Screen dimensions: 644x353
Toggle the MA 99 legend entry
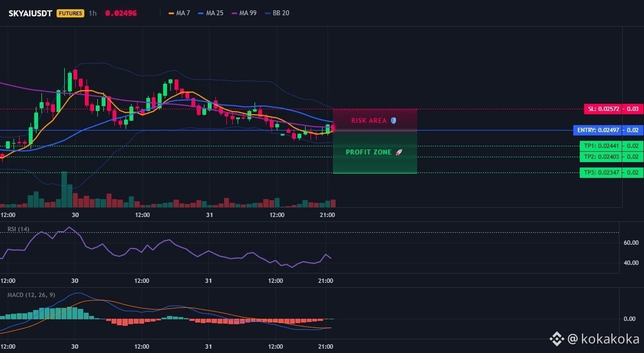click(244, 13)
